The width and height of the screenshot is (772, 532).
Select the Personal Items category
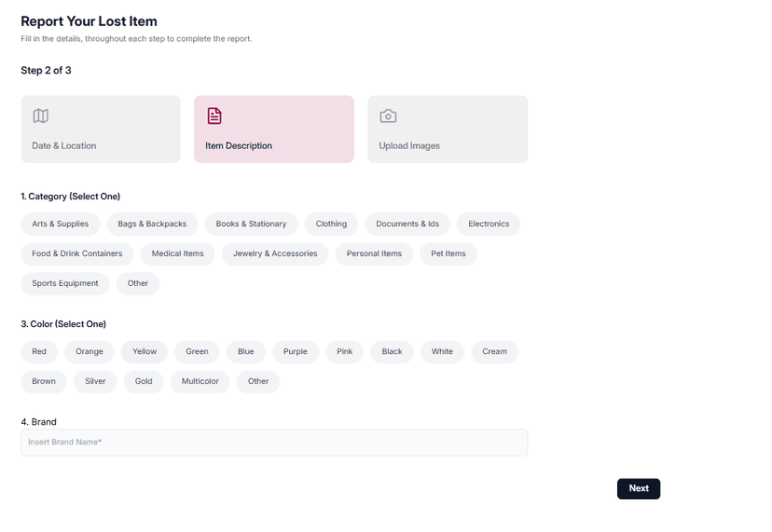pos(374,254)
